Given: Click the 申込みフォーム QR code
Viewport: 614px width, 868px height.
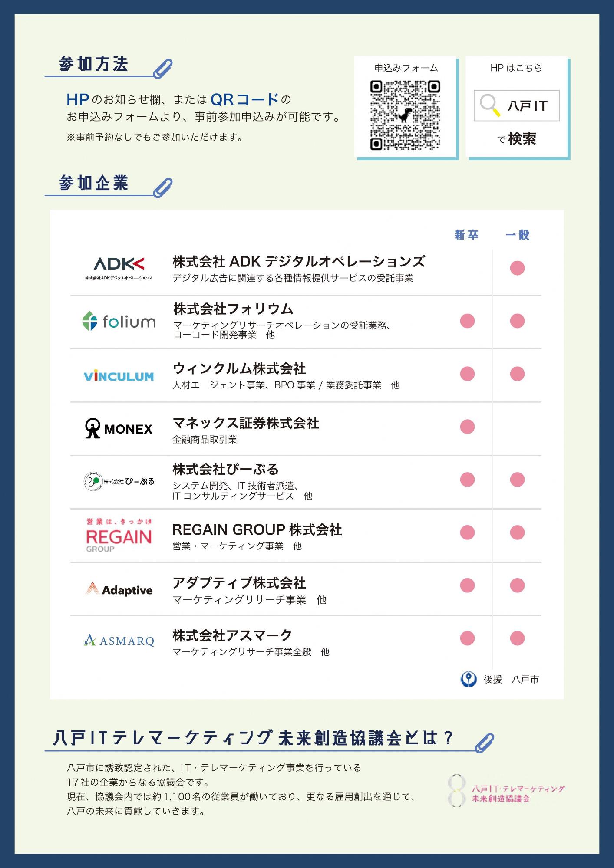Looking at the screenshot, I should click(405, 115).
